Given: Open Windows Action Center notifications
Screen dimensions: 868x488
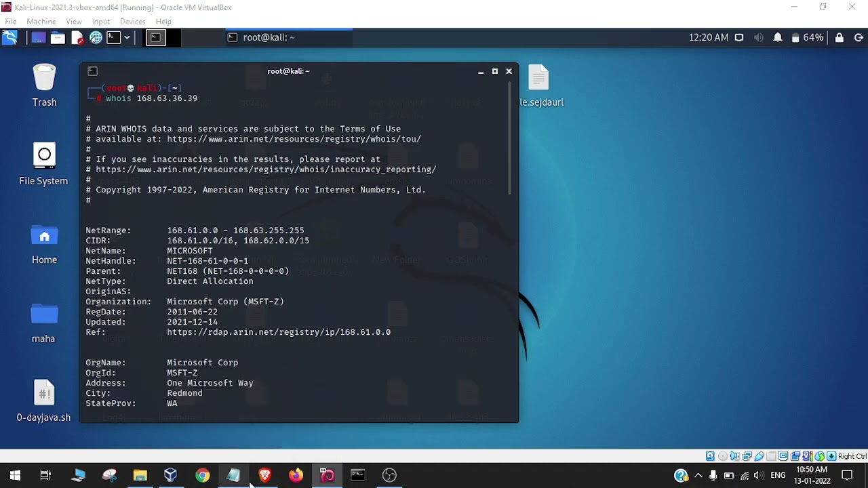Looking at the screenshot, I should click(x=847, y=475).
